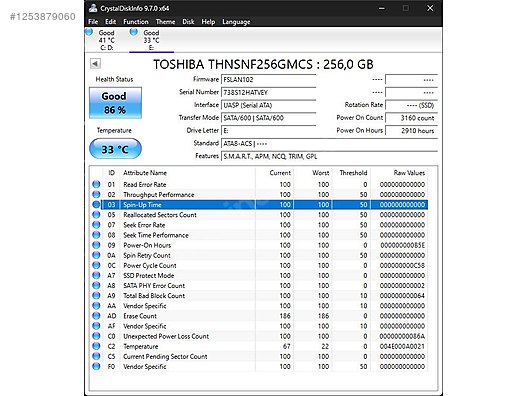Image resolution: width=528 pixels, height=396 pixels.
Task: Select the Reallocated Sectors Count attribute name
Action: [x=160, y=215]
